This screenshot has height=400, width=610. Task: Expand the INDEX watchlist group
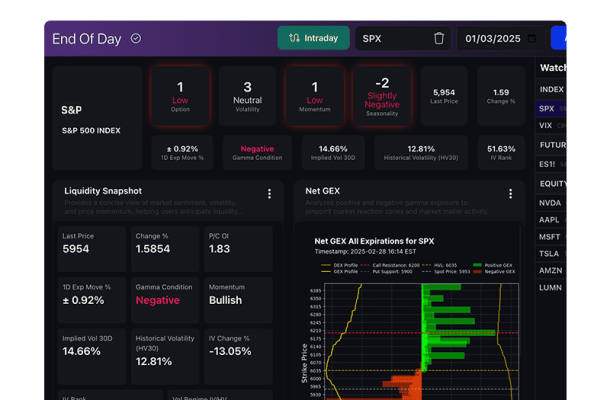[x=552, y=89]
